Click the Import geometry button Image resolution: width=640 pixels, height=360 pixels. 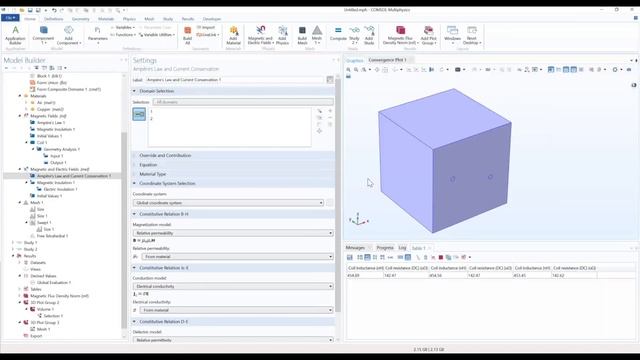coord(206,27)
